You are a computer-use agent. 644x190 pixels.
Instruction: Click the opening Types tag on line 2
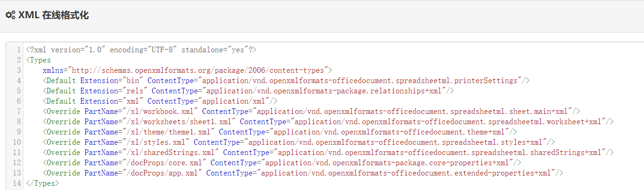pos(39,60)
